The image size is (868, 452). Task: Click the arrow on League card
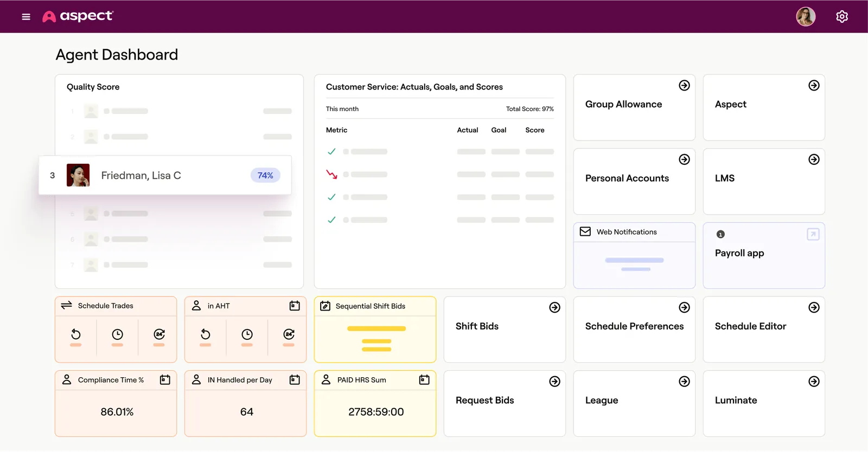[685, 382]
